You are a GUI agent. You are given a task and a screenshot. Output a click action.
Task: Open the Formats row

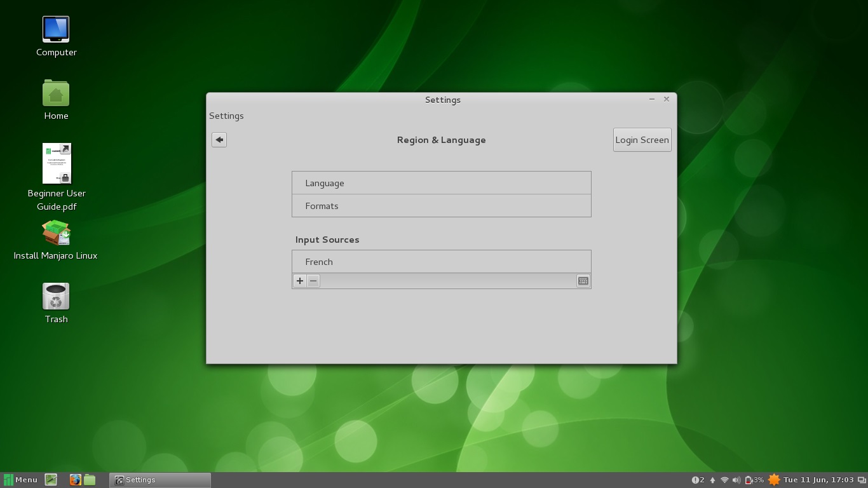click(x=442, y=206)
